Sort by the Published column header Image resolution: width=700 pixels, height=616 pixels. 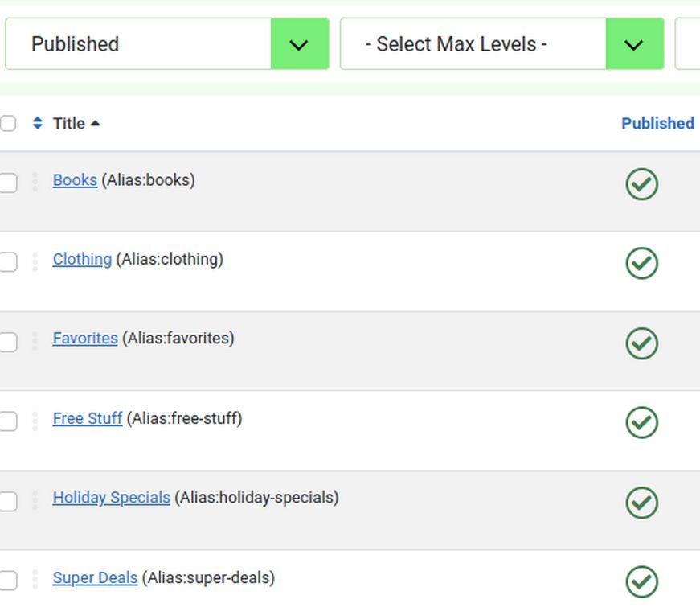pos(657,124)
